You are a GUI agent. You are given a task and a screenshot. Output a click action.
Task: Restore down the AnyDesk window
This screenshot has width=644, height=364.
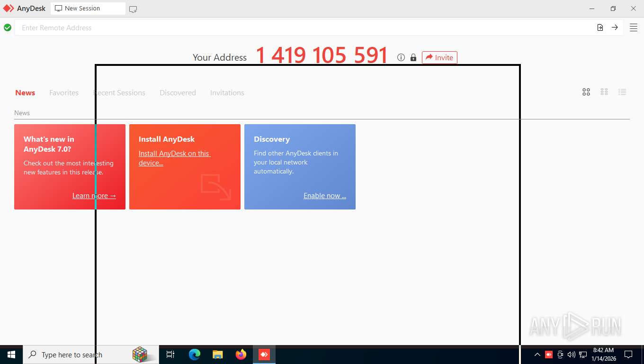[613, 9]
